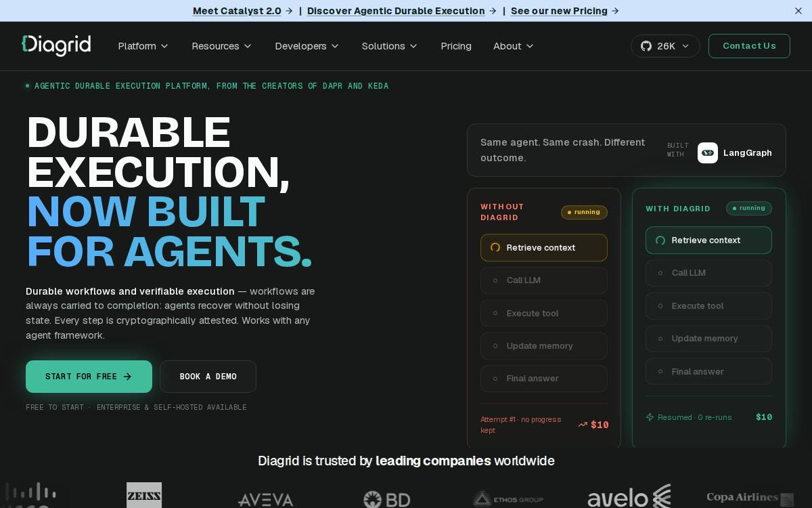Click the Attempt #1 no progress kept text
Image resolution: width=812 pixels, height=508 pixels.
[521, 425]
